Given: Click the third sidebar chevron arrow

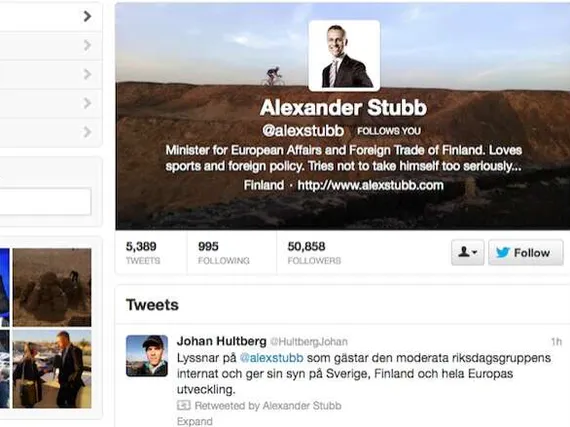Looking at the screenshot, I should tap(87, 74).
